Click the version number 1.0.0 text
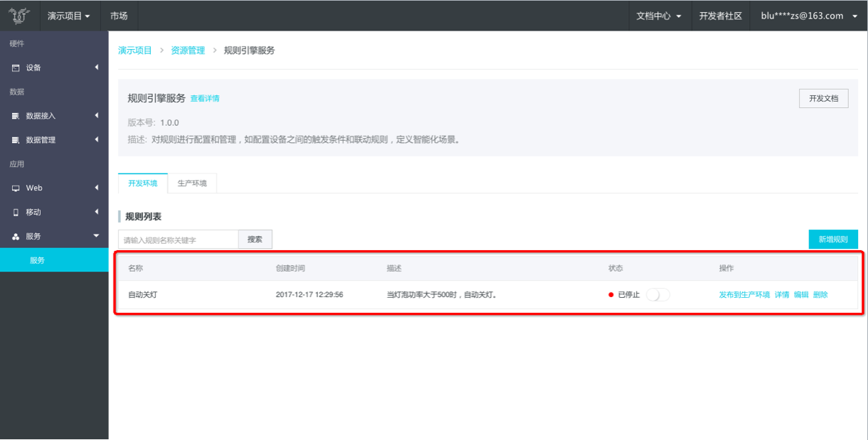The image size is (868, 440). click(169, 123)
